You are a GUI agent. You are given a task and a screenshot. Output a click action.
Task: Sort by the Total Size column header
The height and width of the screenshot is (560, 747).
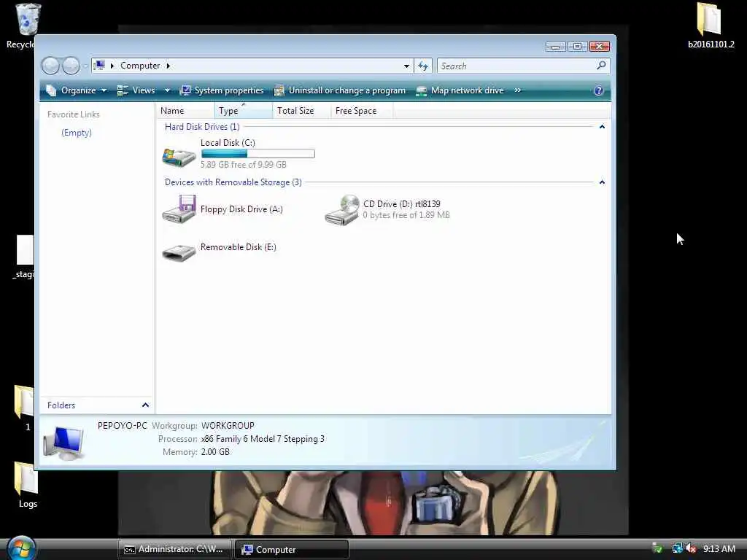coord(301,111)
